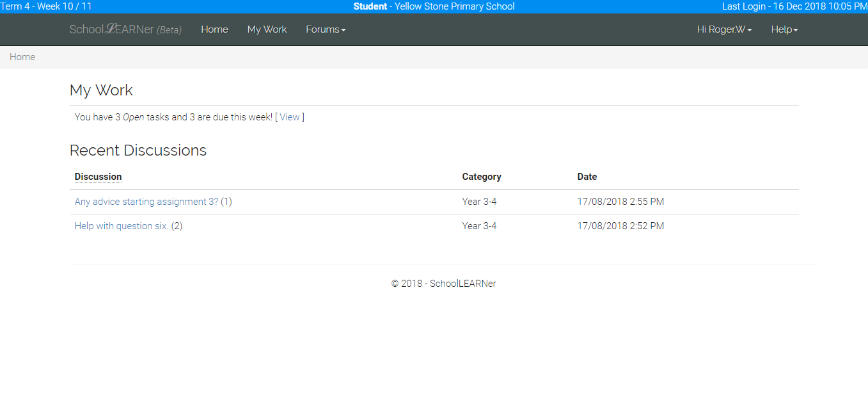Click the My Work heading
Screen dimensions: 868x395
101,90
